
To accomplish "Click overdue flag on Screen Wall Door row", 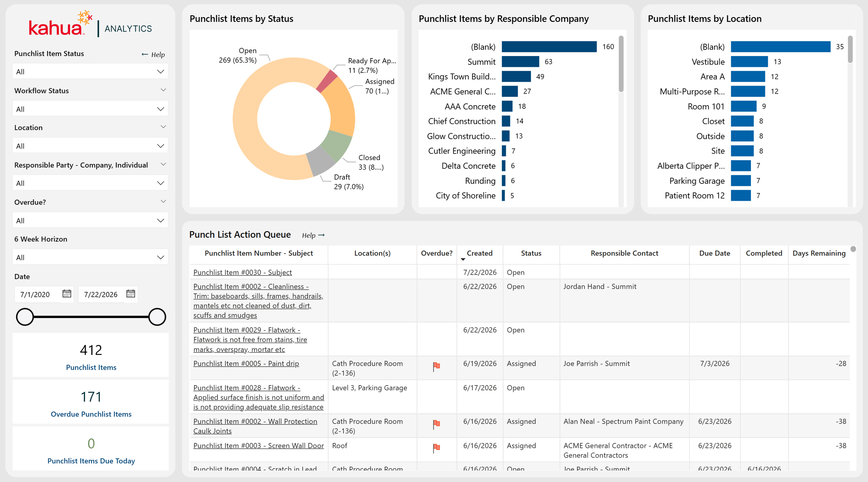I will (436, 448).
